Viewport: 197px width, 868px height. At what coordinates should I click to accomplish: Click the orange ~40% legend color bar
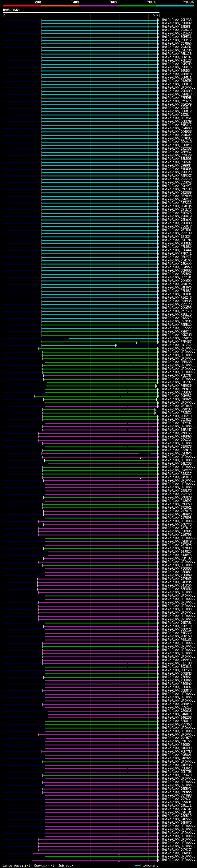(x=60, y=6)
